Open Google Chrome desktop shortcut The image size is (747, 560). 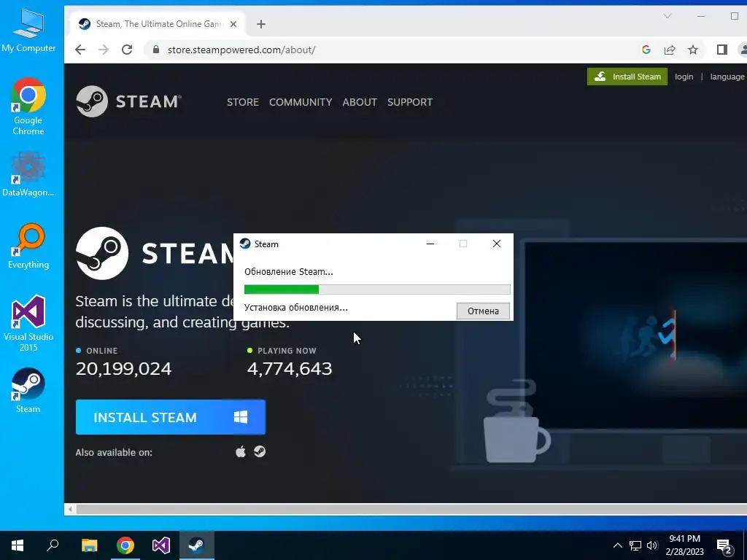pos(28,106)
